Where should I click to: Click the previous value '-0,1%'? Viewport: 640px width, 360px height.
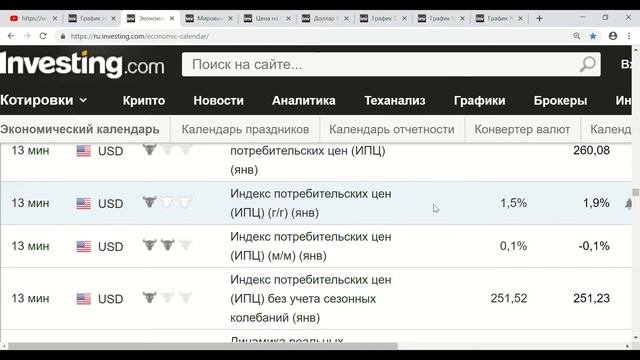(594, 246)
